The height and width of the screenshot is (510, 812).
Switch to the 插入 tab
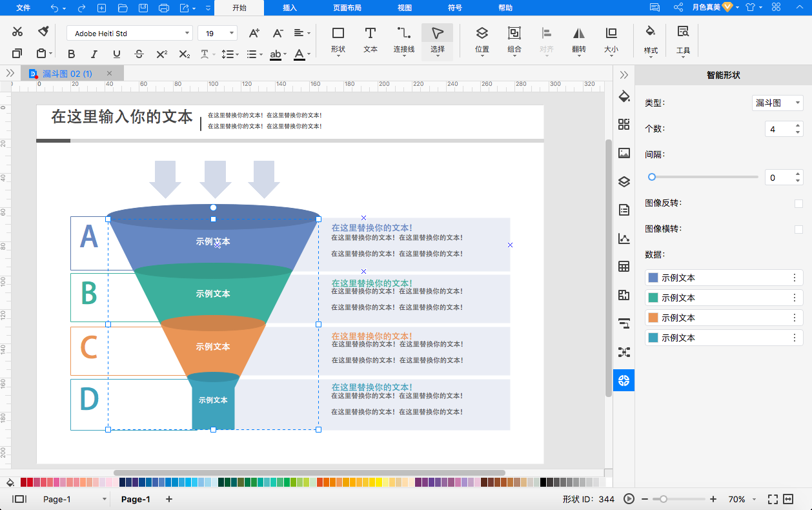(x=290, y=8)
